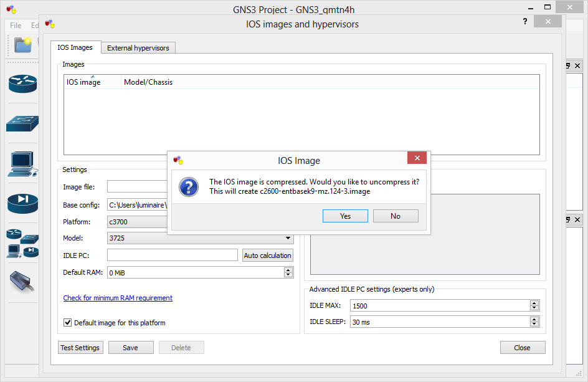The height and width of the screenshot is (382, 588).
Task: Select the end devices computer icon
Action: tap(22, 164)
